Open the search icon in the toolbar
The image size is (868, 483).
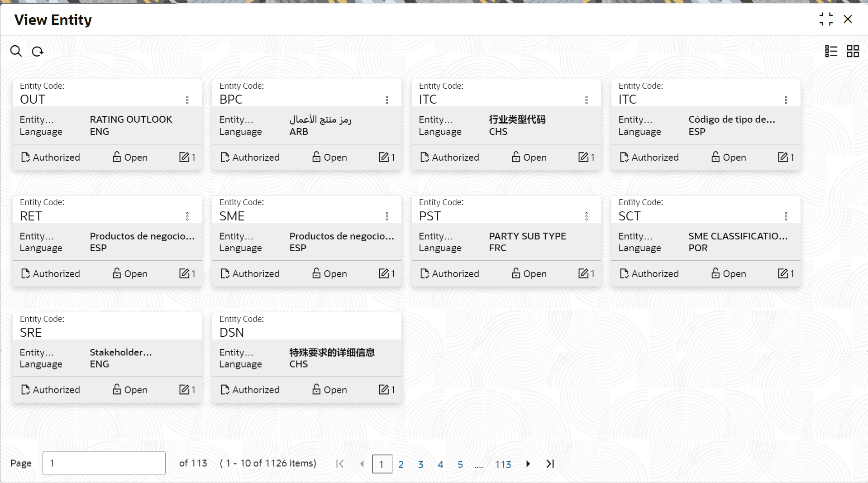[16, 51]
